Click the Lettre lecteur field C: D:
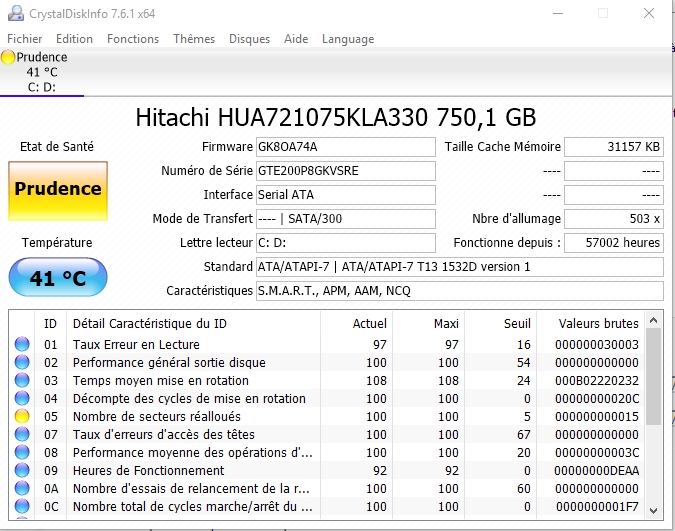The width and height of the screenshot is (675, 531). coord(346,243)
